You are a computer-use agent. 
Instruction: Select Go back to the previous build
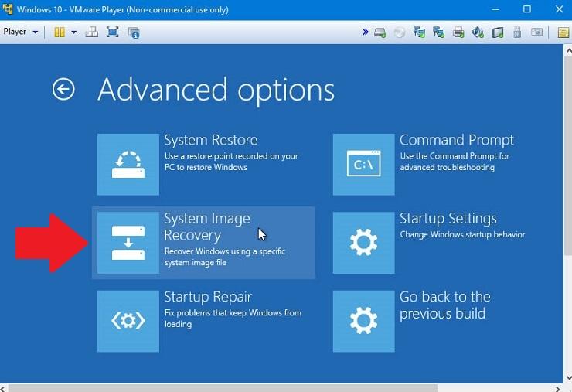pyautogui.click(x=363, y=321)
